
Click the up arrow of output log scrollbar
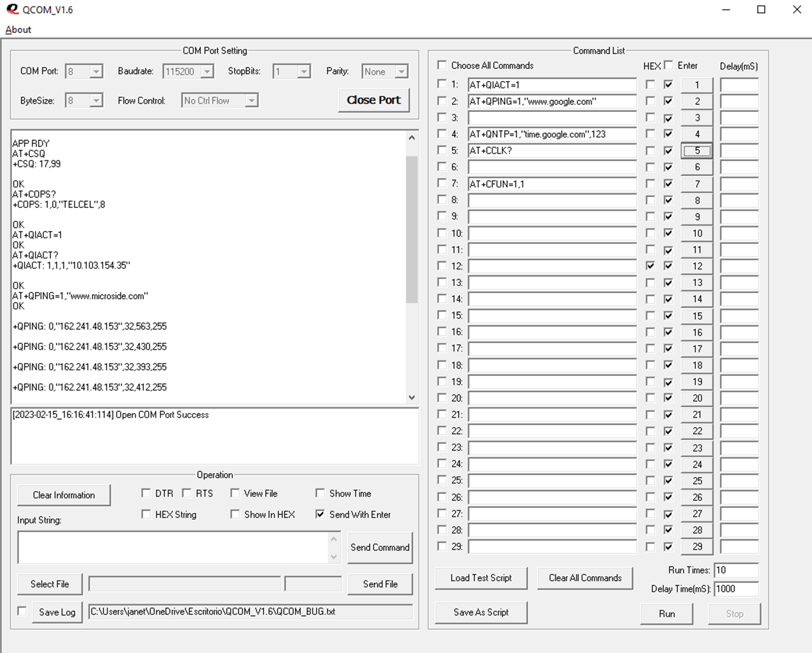[x=412, y=137]
